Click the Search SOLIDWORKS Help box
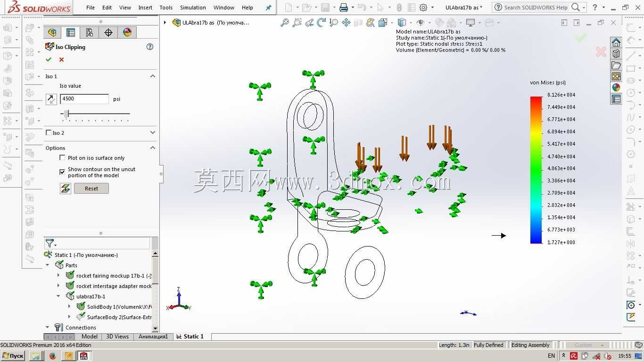Viewport: 644px width, 362px height. pos(537,8)
